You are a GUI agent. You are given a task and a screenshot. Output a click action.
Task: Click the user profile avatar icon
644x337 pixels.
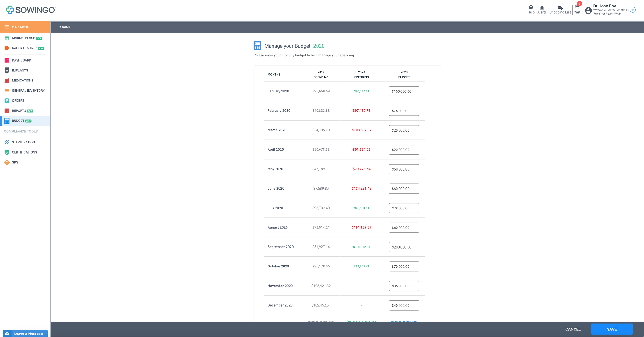(588, 11)
